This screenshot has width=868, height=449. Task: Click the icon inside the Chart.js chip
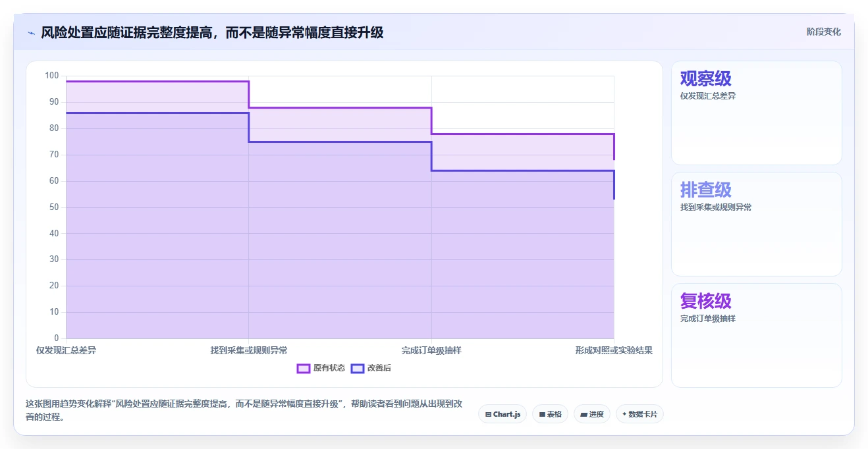[x=488, y=414]
